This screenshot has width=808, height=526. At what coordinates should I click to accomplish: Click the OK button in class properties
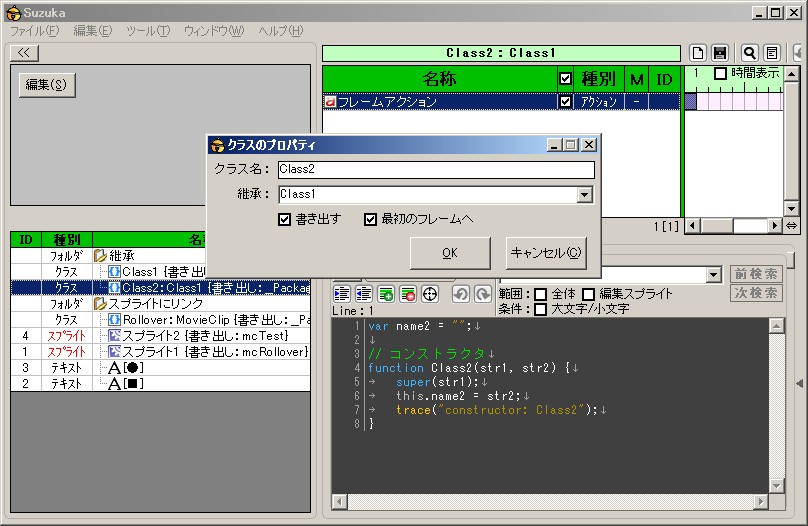click(450, 253)
